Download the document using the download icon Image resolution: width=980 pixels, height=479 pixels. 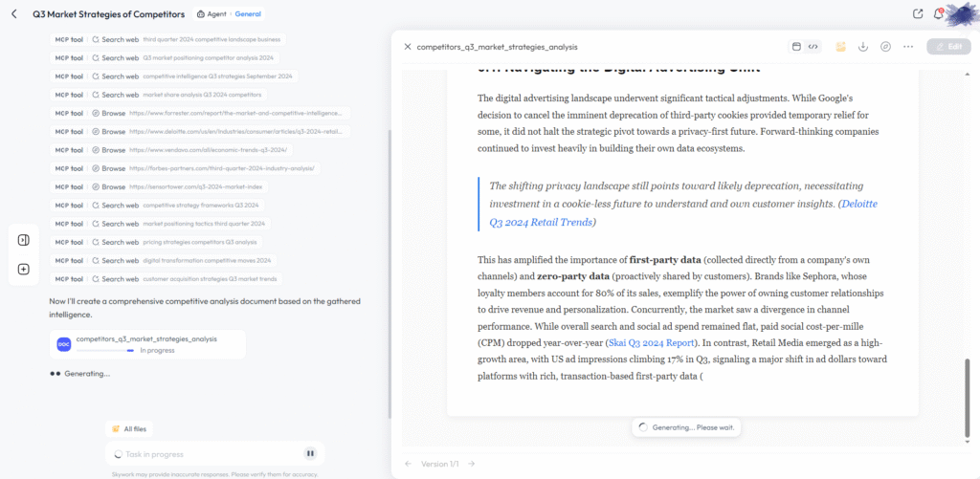(863, 46)
